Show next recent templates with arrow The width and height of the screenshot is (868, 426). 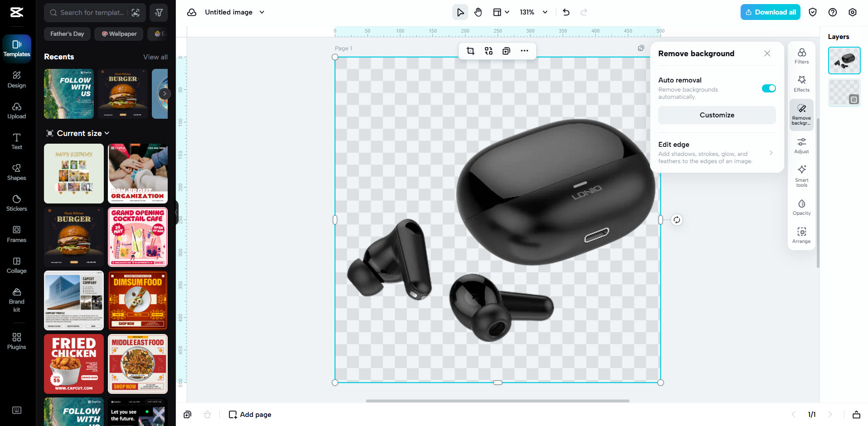pos(165,94)
